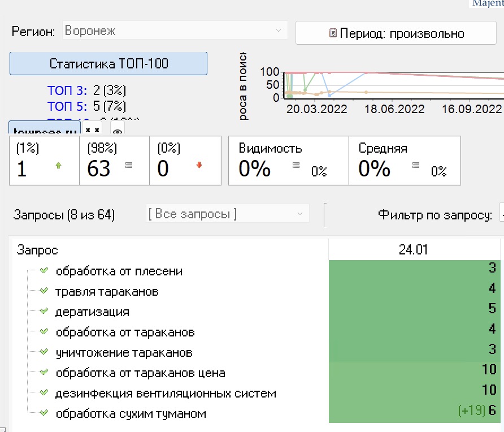
Task: Click green check icon beside дератизация
Action: [x=45, y=312]
